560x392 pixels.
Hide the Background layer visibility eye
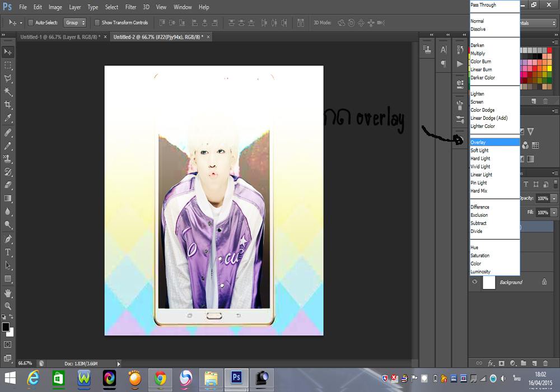475,282
